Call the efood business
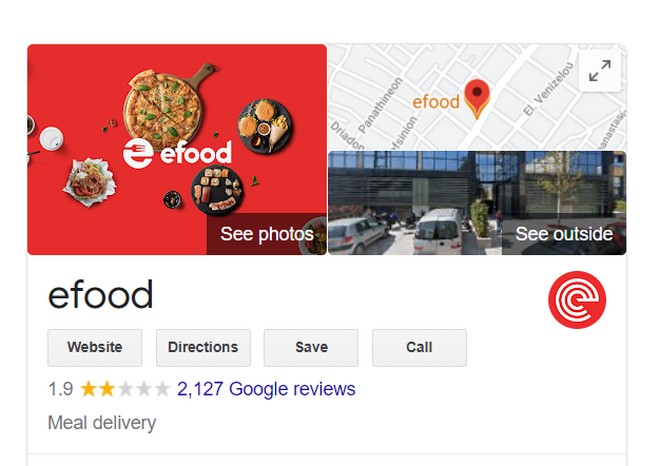This screenshot has height=466, width=660. (419, 348)
